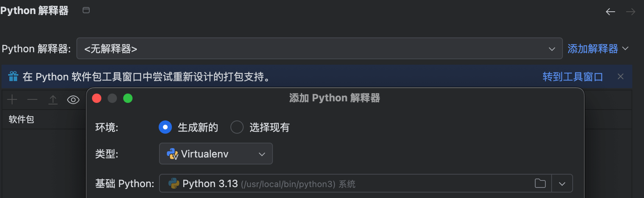Screen dimensions: 644x198
Task: Click the green zoom button of the dialog
Action: pyautogui.click(x=128, y=98)
